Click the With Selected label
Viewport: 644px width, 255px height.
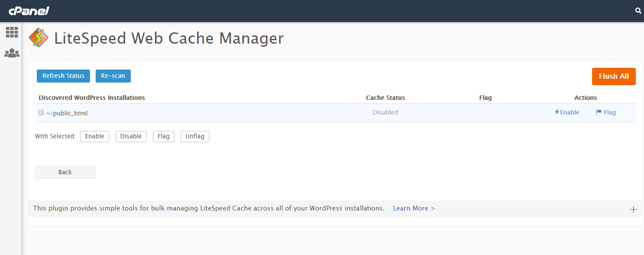coord(55,136)
